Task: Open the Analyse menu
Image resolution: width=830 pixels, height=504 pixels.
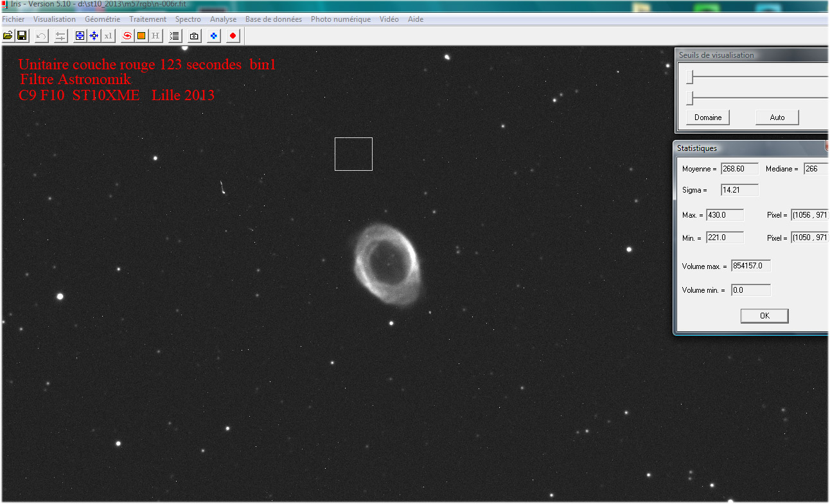Action: pos(223,19)
